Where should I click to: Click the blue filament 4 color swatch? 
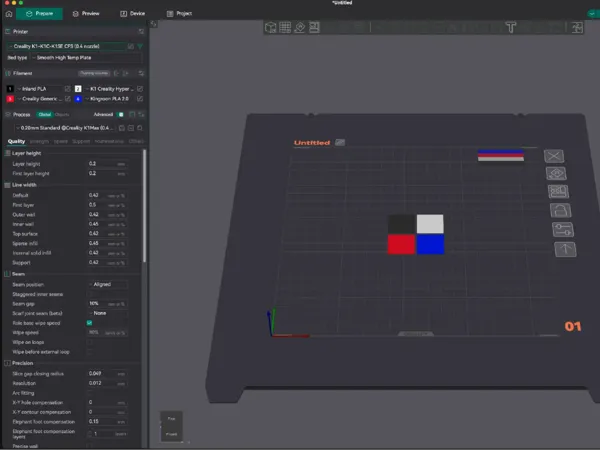[x=78, y=99]
